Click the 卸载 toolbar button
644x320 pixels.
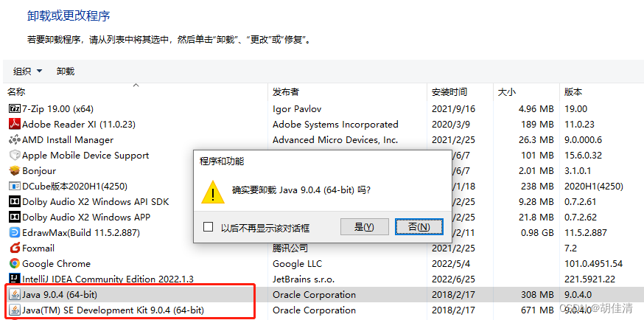pyautogui.click(x=66, y=71)
